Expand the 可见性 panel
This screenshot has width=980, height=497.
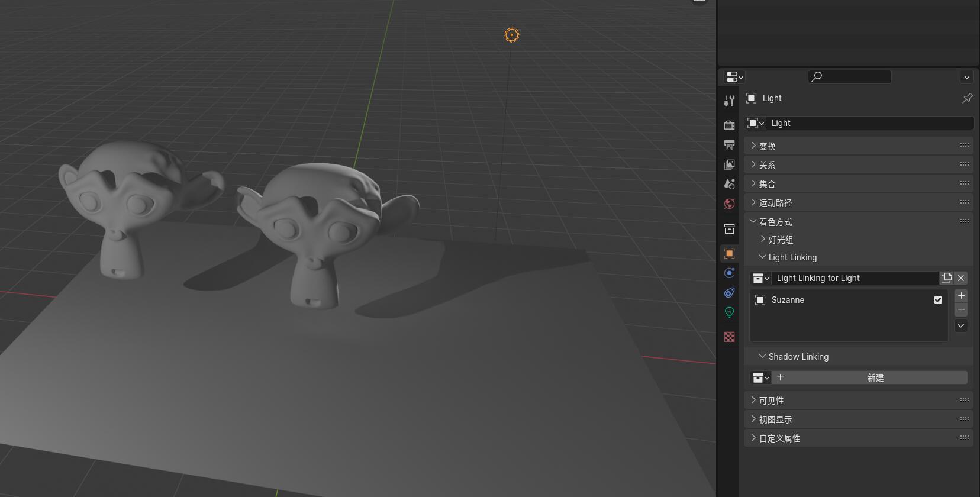858,400
